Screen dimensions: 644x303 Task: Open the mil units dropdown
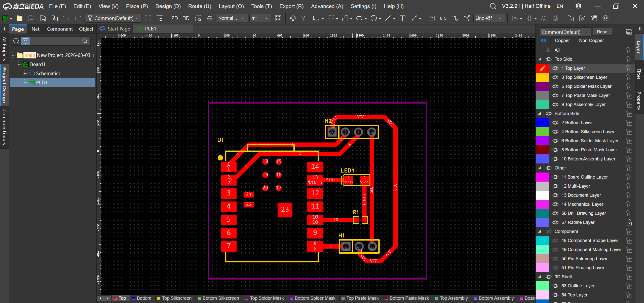pyautogui.click(x=260, y=18)
